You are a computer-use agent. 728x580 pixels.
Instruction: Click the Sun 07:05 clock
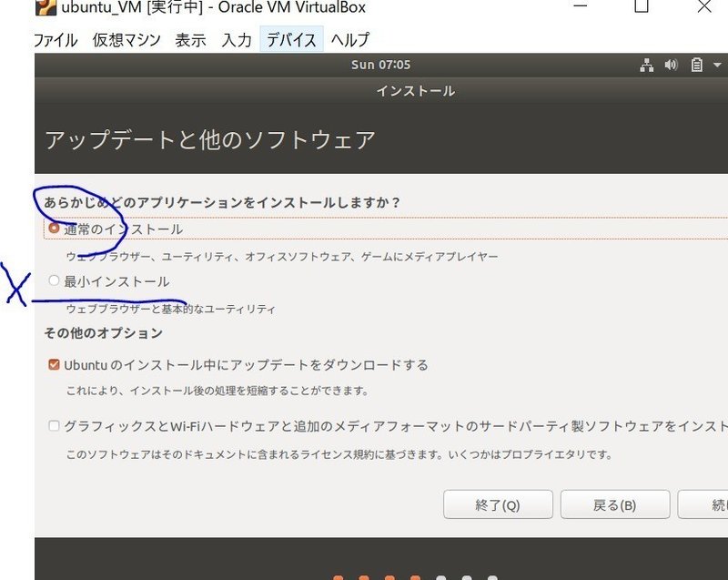pos(380,65)
